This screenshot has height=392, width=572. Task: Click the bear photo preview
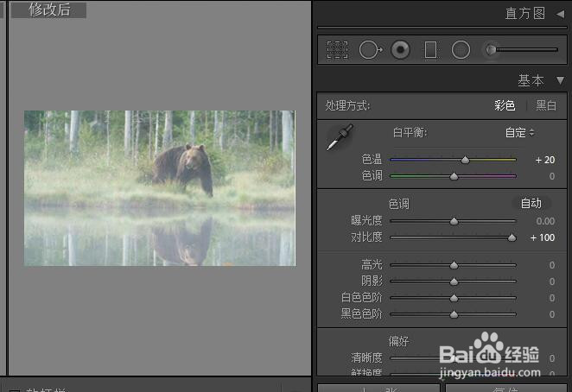160,188
